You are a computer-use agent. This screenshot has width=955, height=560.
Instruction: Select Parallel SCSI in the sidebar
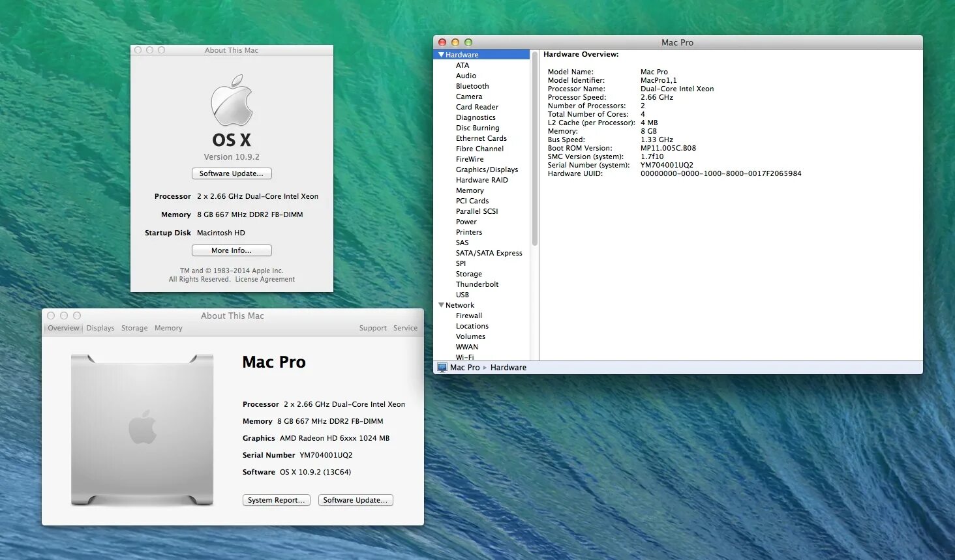point(477,211)
